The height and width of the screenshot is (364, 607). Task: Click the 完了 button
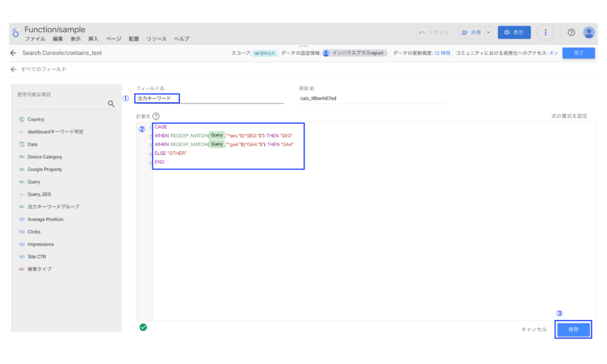[x=578, y=53]
